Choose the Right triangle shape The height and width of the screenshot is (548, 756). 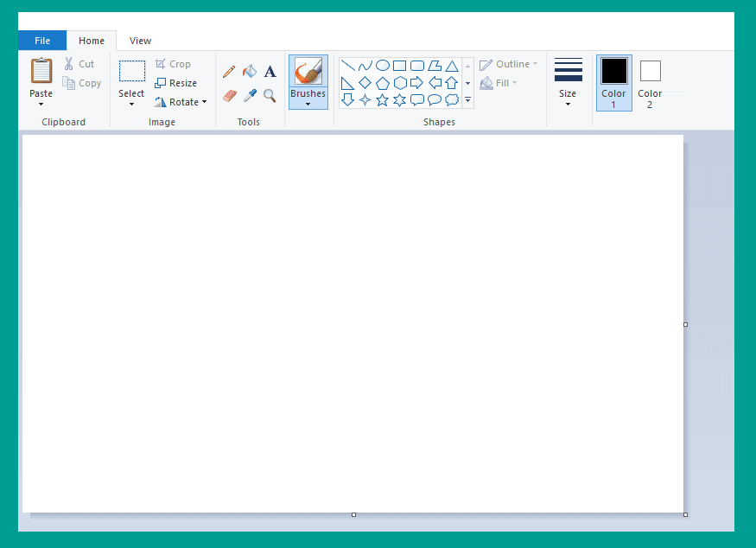347,83
